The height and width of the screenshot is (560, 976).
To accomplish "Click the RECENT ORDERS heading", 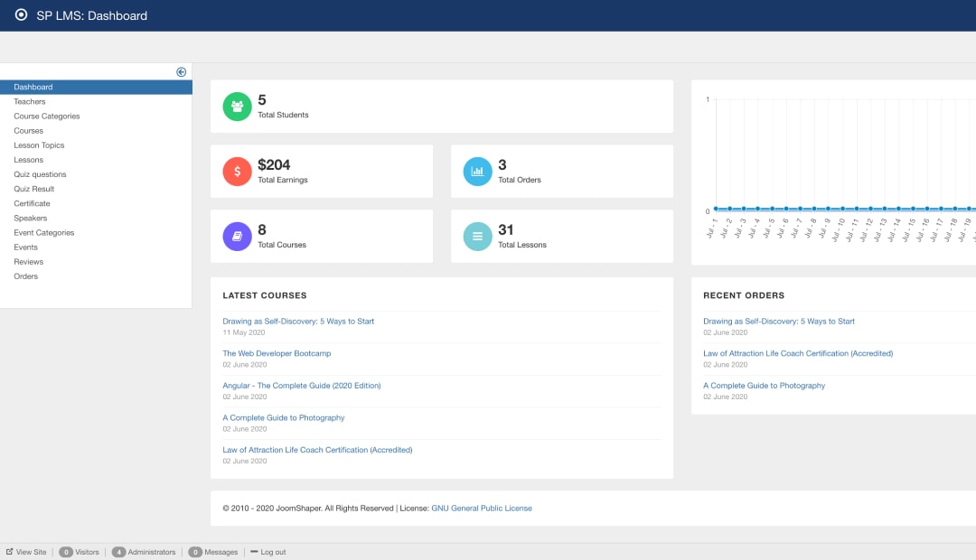I will 744,295.
